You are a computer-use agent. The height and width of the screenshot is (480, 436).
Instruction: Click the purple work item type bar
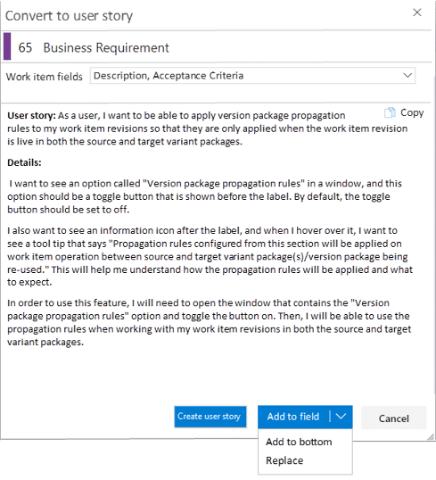coord(7,46)
